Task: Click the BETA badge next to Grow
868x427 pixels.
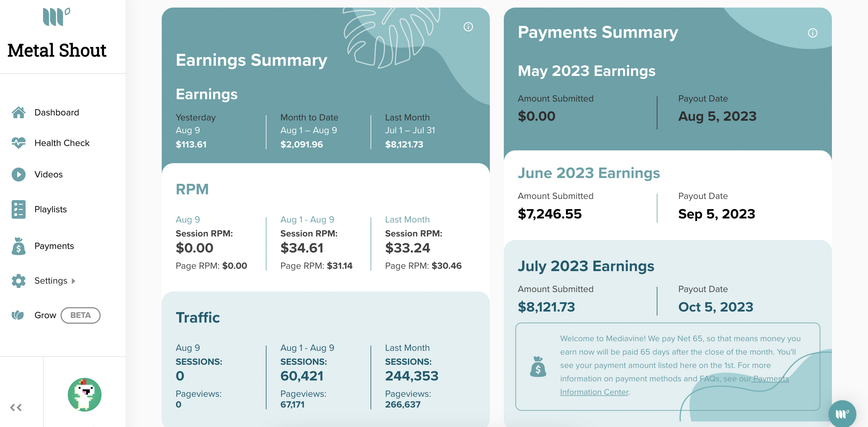Action: (x=80, y=315)
